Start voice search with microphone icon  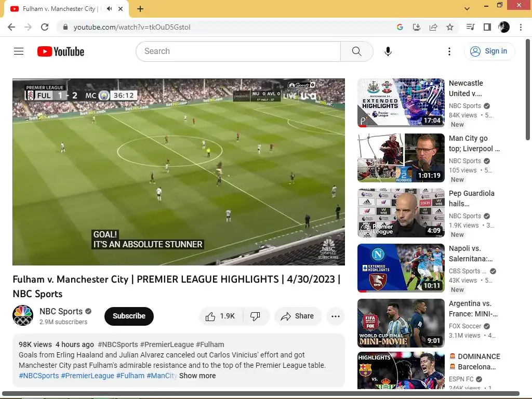click(x=388, y=51)
